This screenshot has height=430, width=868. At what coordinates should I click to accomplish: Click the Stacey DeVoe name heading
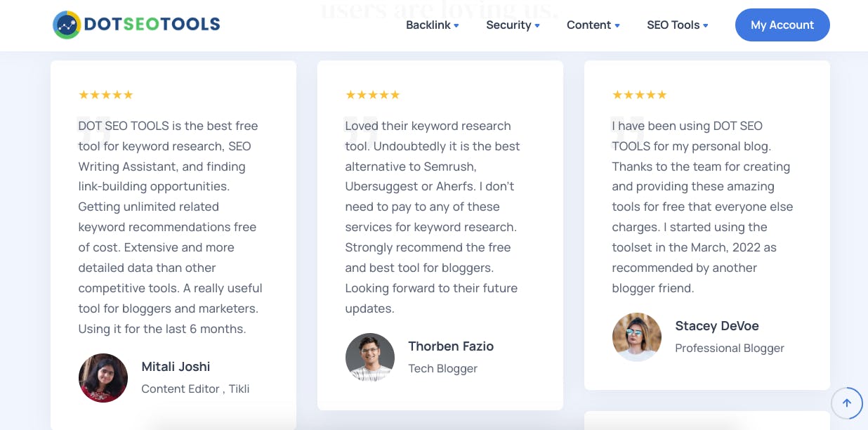pos(717,326)
